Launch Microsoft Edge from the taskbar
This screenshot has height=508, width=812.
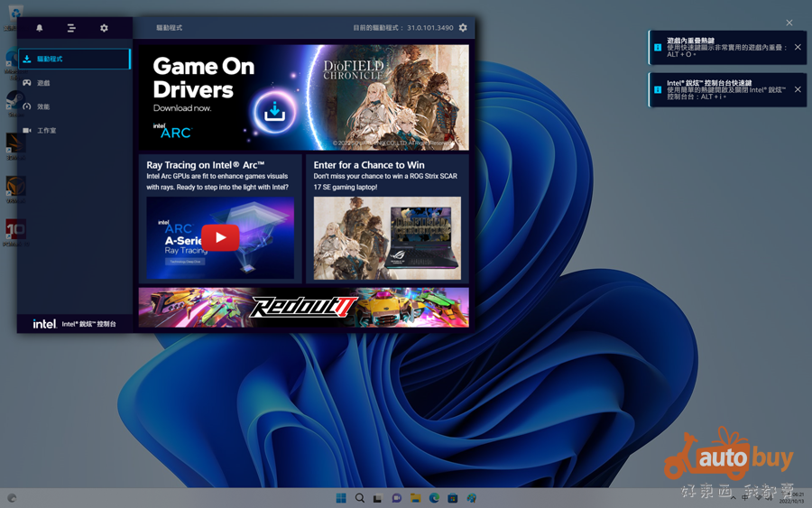point(434,498)
